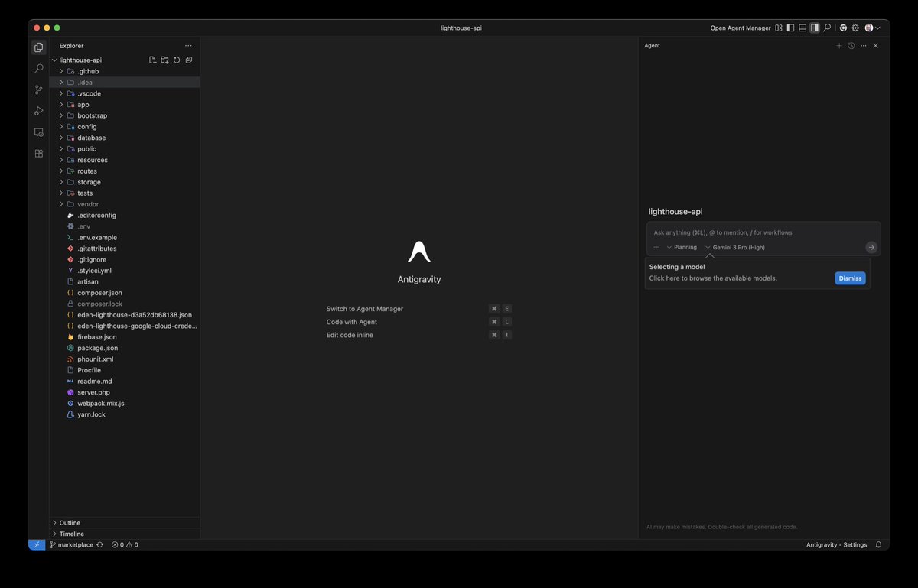Open the Gemini 3 Pro (High) model selector
918x588 pixels.
(x=734, y=247)
